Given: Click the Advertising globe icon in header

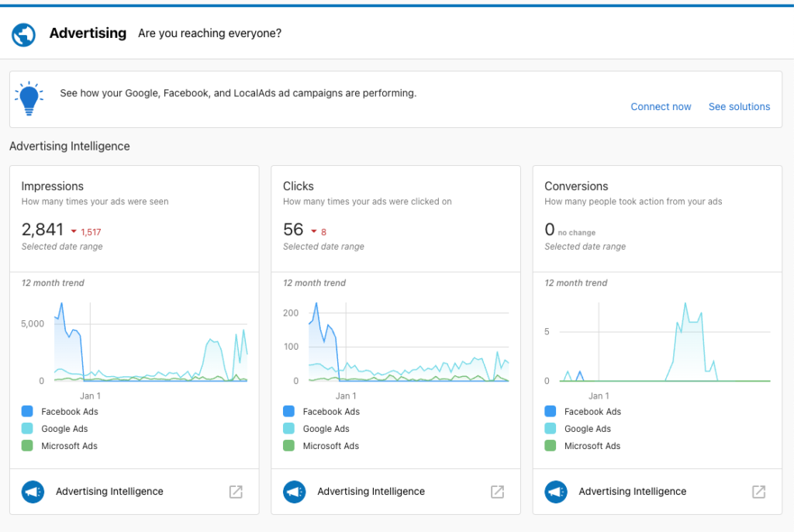Looking at the screenshot, I should pyautogui.click(x=24, y=34).
